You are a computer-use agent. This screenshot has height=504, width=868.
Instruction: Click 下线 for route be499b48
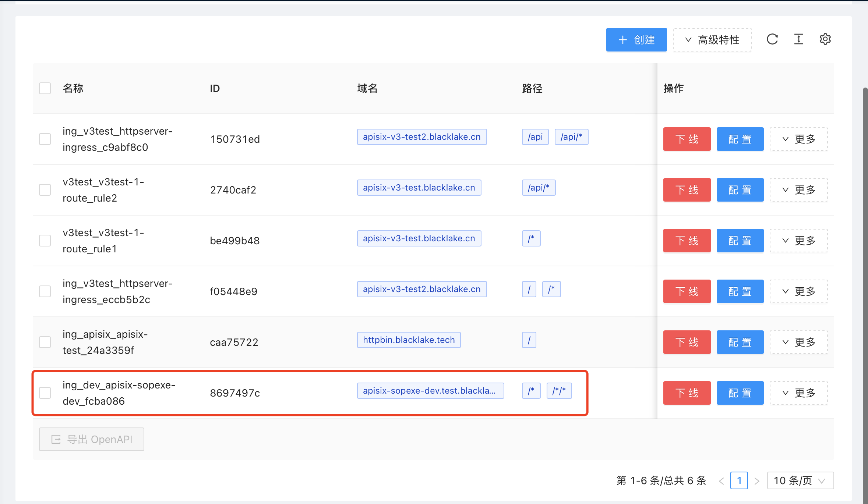[687, 241]
